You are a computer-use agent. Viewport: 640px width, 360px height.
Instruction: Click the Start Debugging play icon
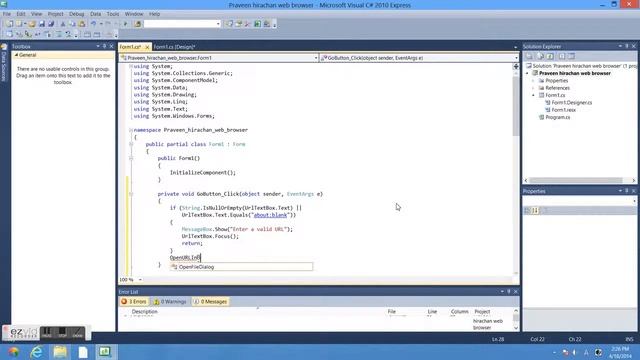click(x=125, y=24)
